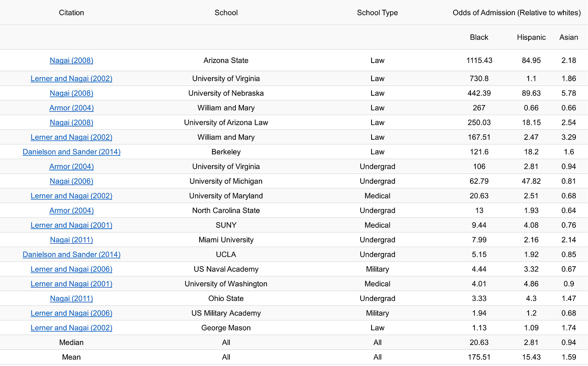
Task: Select University of Arizona Law cell
Action: 226,122
